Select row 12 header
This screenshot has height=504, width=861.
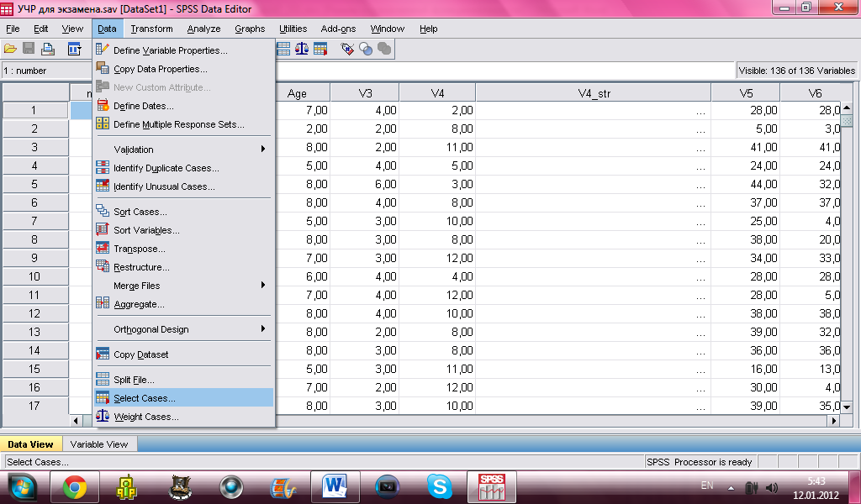(x=35, y=313)
